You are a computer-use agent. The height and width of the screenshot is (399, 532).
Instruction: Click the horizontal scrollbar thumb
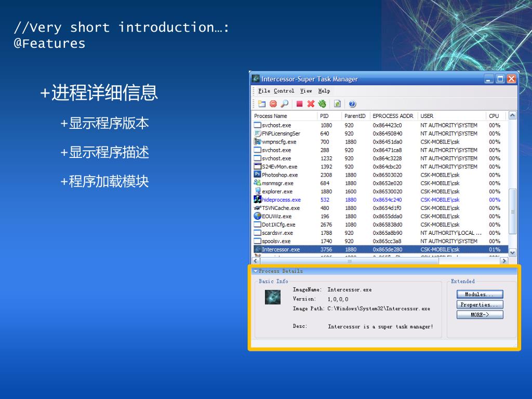tap(350, 261)
